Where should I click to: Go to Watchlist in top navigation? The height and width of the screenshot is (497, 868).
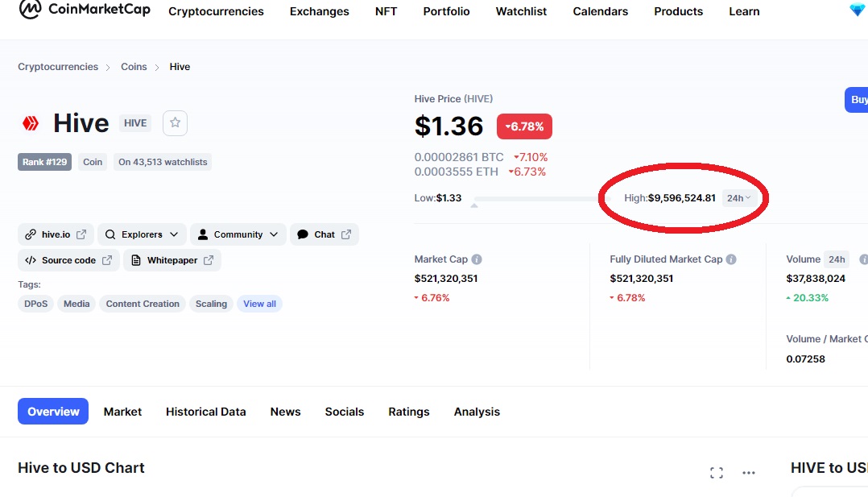click(521, 11)
